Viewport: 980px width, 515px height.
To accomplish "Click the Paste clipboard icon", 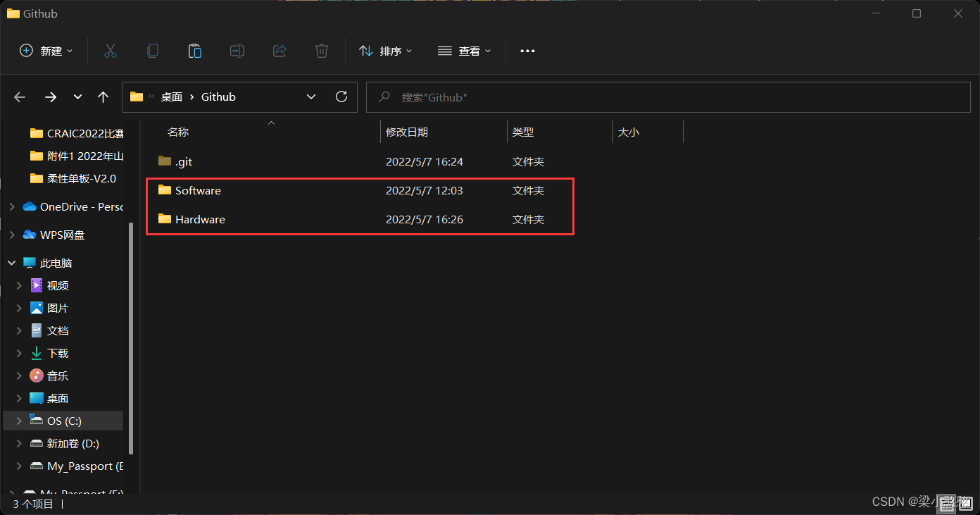I will pos(195,51).
